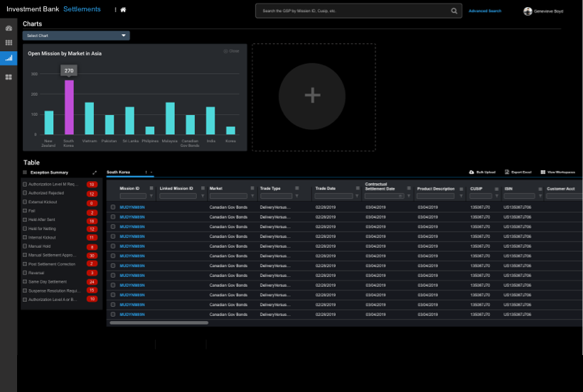Tick the Manual Hold exception checkbox
This screenshot has width=583, height=392.
(25, 246)
